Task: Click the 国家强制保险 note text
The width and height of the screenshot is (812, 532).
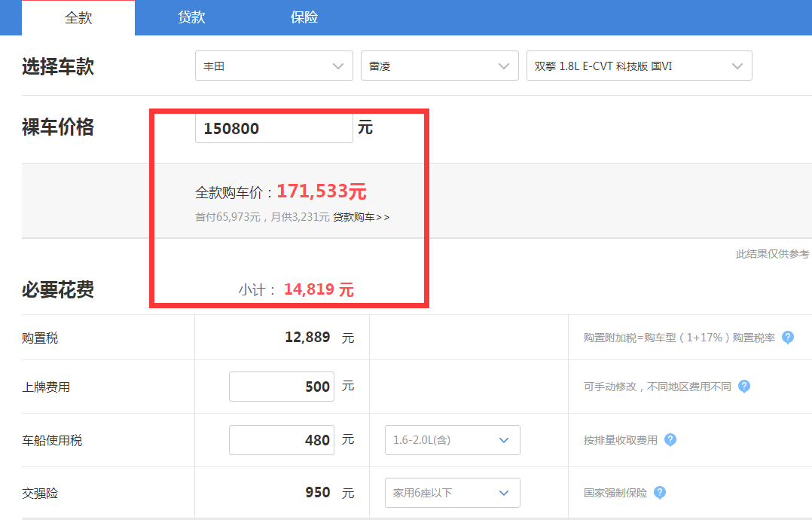Action: 615,493
